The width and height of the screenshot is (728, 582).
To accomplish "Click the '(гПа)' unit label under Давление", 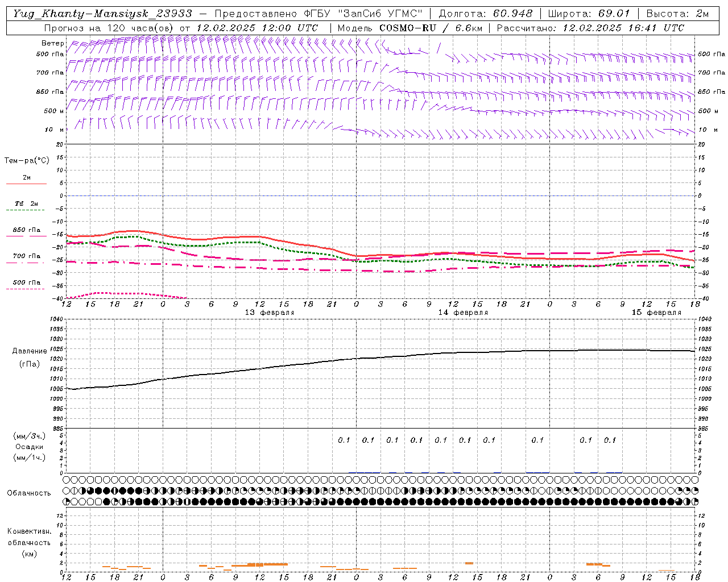I will pos(30,364).
